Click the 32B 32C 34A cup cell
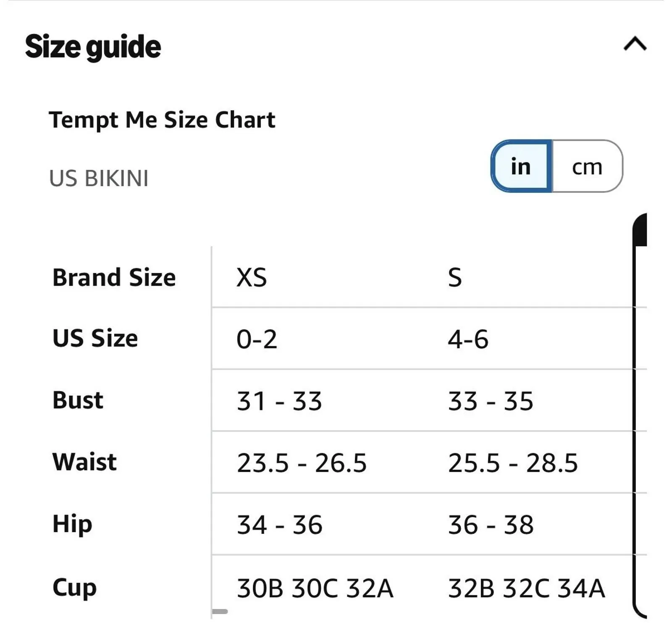Image resolution: width=672 pixels, height=633 pixels. point(527,588)
